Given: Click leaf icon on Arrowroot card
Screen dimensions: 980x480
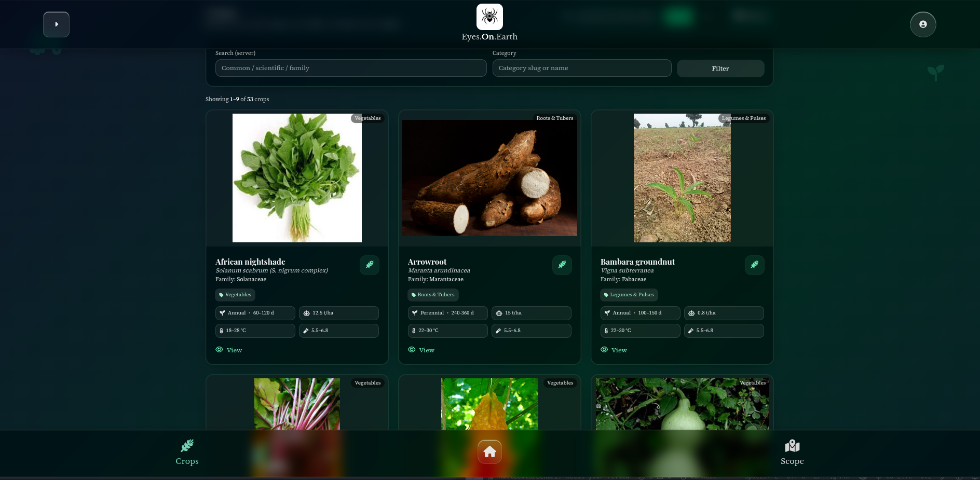Looking at the screenshot, I should pyautogui.click(x=562, y=265).
